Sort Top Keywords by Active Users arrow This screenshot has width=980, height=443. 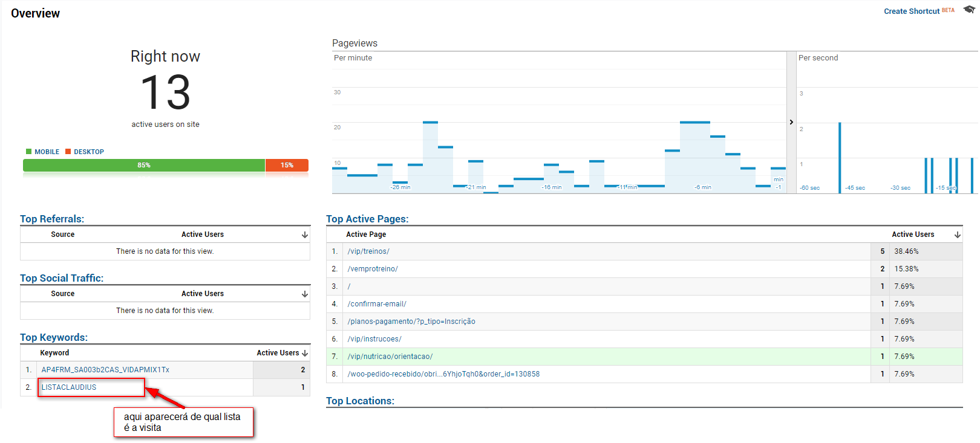pos(305,353)
